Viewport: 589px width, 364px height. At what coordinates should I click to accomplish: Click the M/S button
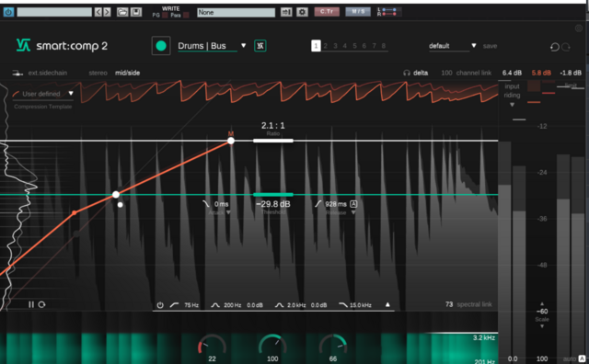coord(358,12)
